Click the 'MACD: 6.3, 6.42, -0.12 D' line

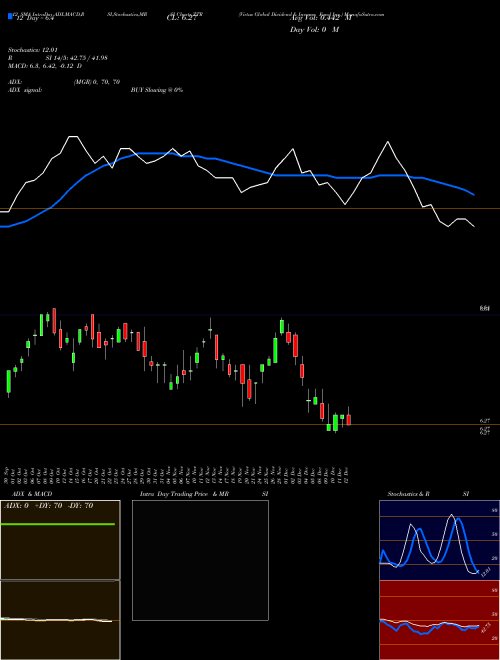point(45,66)
